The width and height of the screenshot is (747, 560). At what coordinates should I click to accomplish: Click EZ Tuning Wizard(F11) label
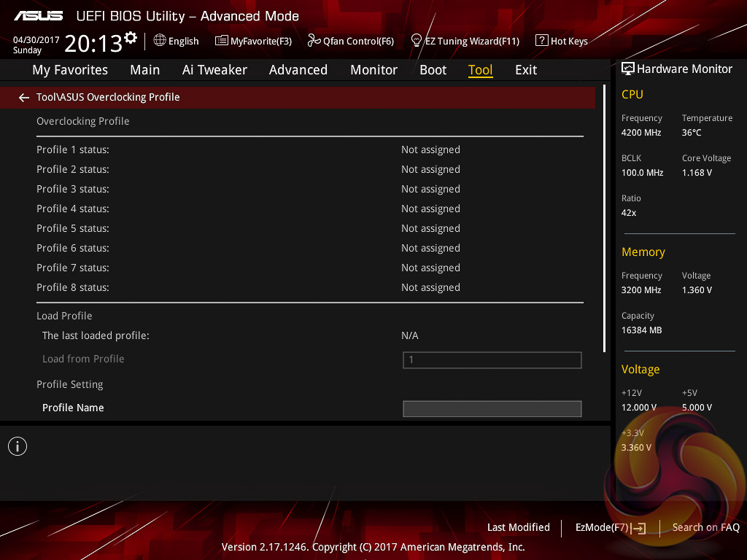coord(472,42)
